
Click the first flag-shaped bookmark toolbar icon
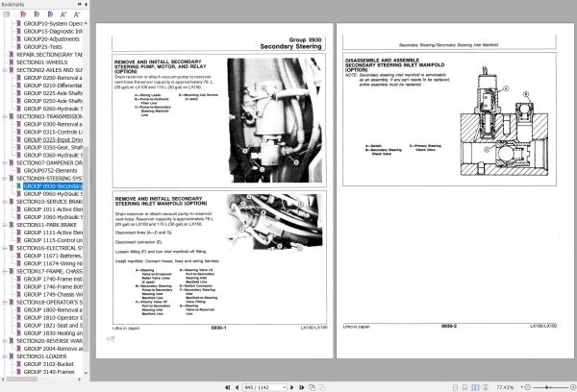23,14
